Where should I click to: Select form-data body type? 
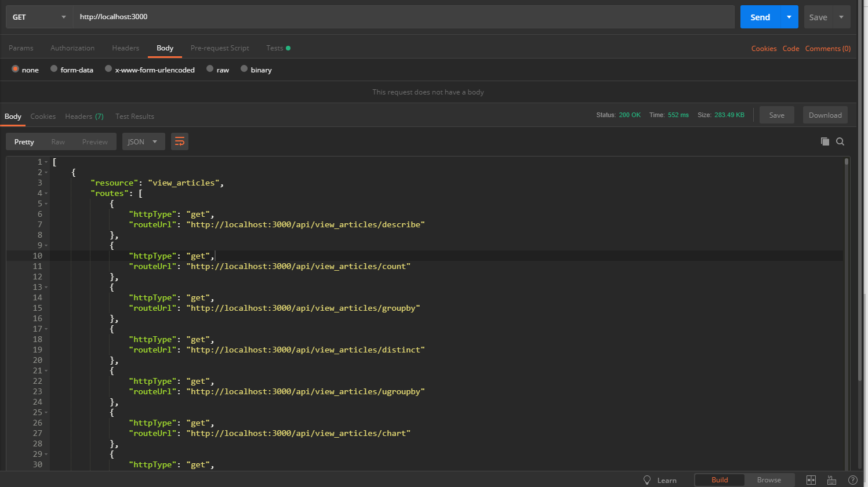point(54,68)
